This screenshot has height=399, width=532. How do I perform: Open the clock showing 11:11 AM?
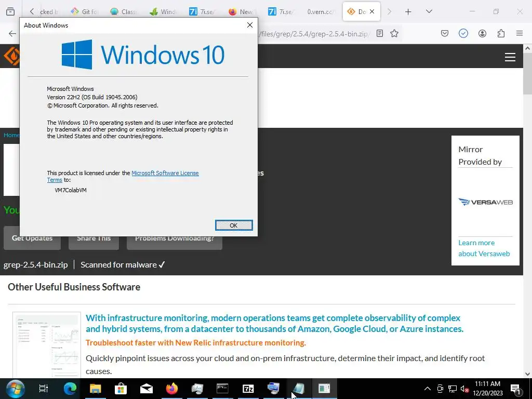tap(487, 389)
